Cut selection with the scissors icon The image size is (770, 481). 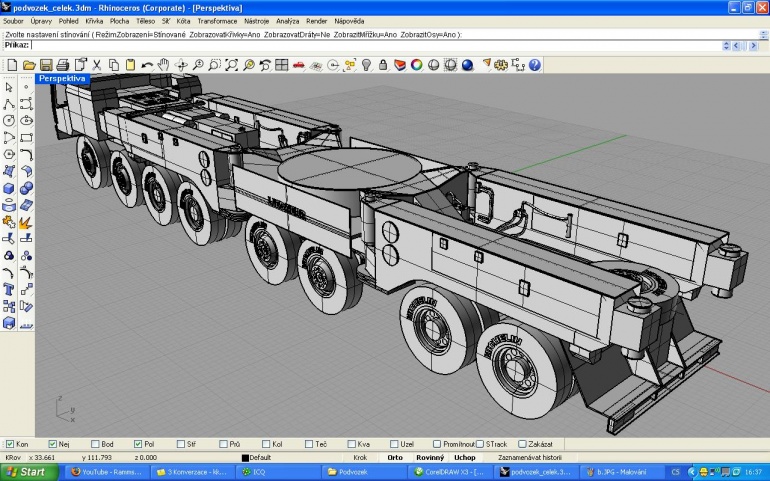pyautogui.click(x=97, y=65)
